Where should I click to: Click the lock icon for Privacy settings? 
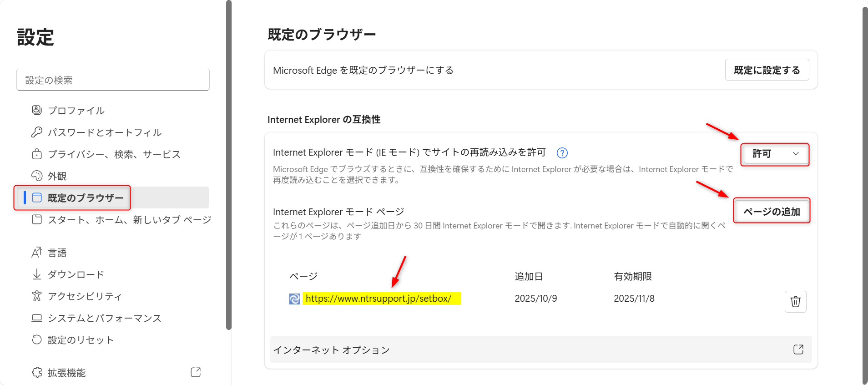click(x=37, y=154)
